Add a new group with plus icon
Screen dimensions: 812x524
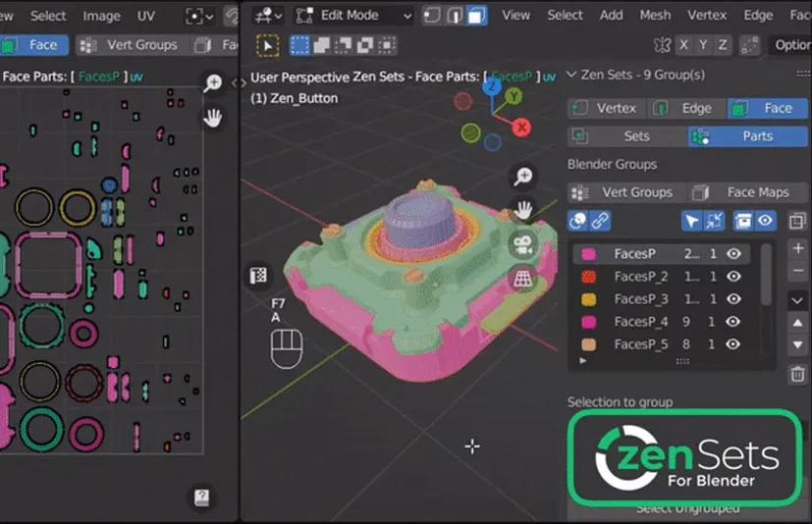pyautogui.click(x=798, y=248)
